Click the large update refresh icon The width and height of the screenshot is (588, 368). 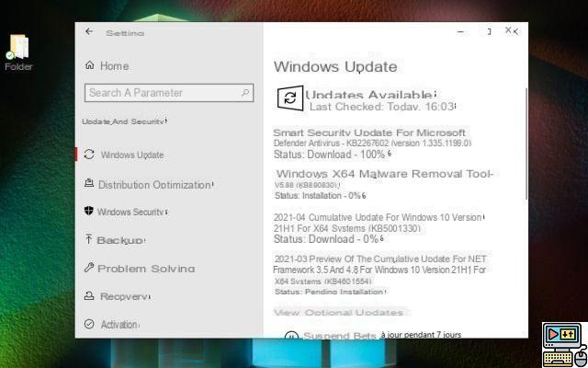tap(290, 98)
